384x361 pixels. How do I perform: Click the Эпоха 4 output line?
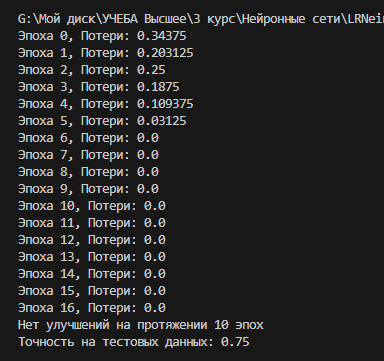point(106,104)
